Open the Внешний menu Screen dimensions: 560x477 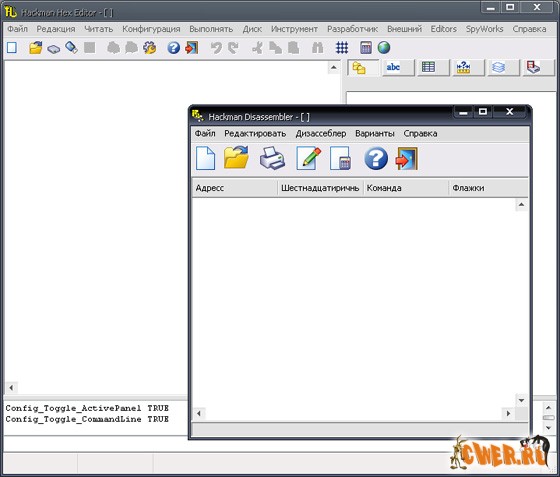point(404,29)
